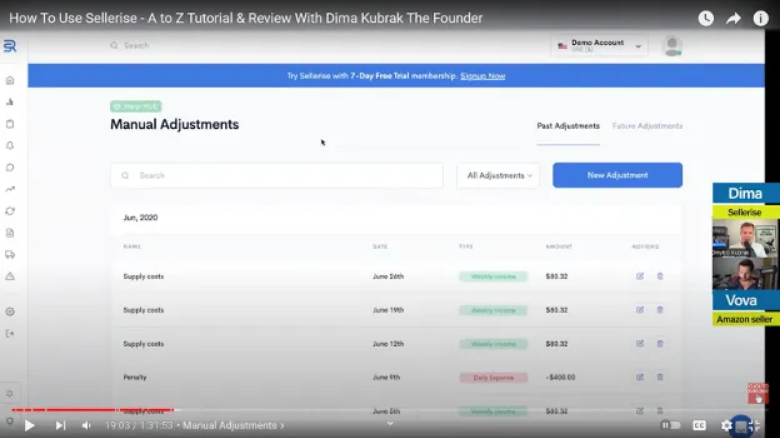Image resolution: width=780 pixels, height=438 pixels.
Task: Open the chat bubble icon in sidebar
Action: coord(10,167)
